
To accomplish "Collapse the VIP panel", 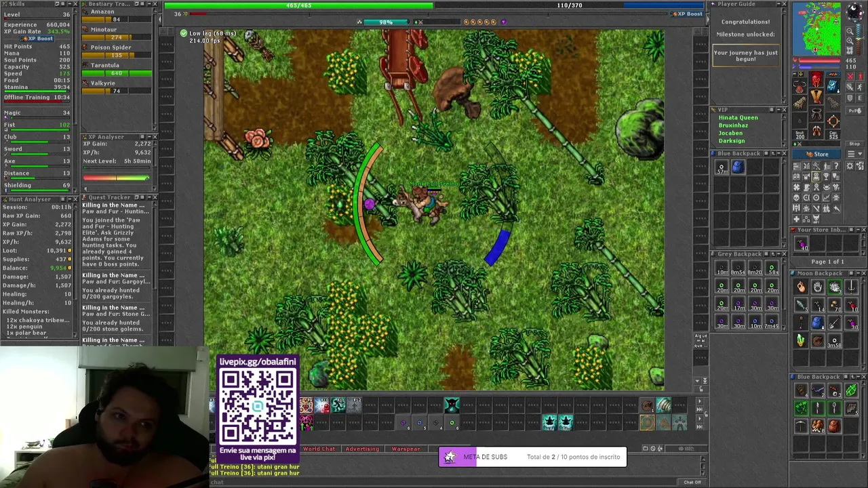I will point(778,109).
